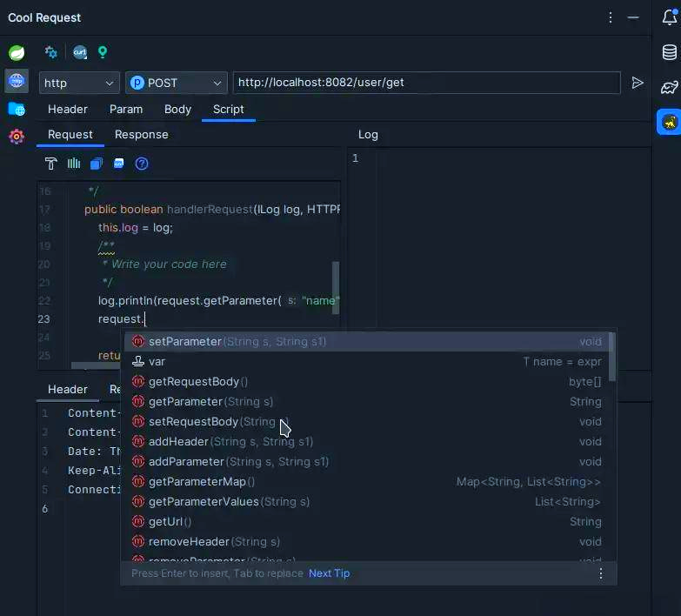The image size is (681, 616).
Task: Choose setParameter completion suggestion
Action: click(367, 341)
